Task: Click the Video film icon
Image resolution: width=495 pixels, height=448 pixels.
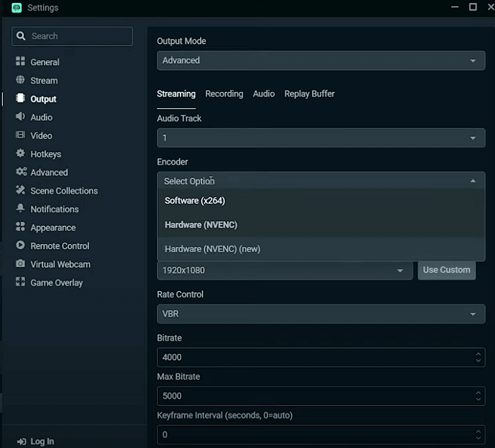Action: click(21, 136)
